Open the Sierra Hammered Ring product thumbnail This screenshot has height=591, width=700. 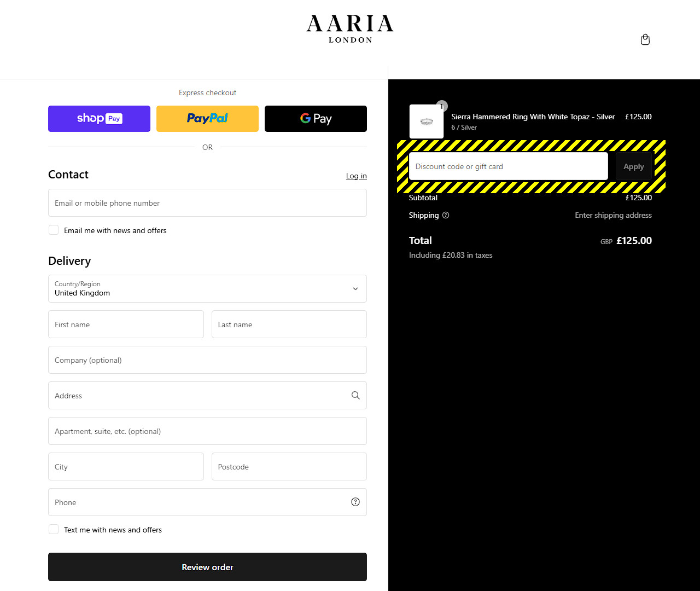coord(427,121)
